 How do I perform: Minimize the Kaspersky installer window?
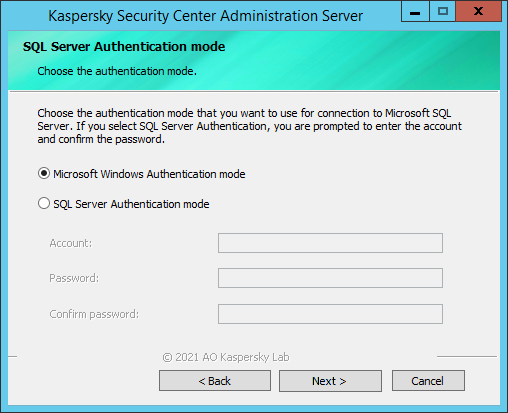pos(415,12)
